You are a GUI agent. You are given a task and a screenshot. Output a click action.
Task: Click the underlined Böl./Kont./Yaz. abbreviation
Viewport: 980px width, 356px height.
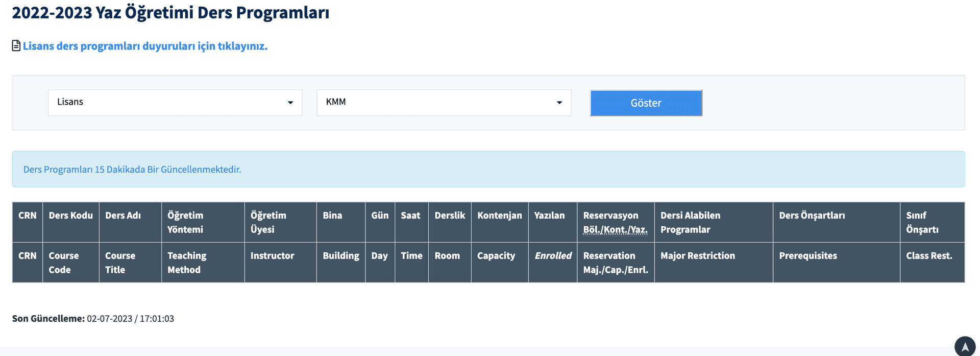(615, 230)
